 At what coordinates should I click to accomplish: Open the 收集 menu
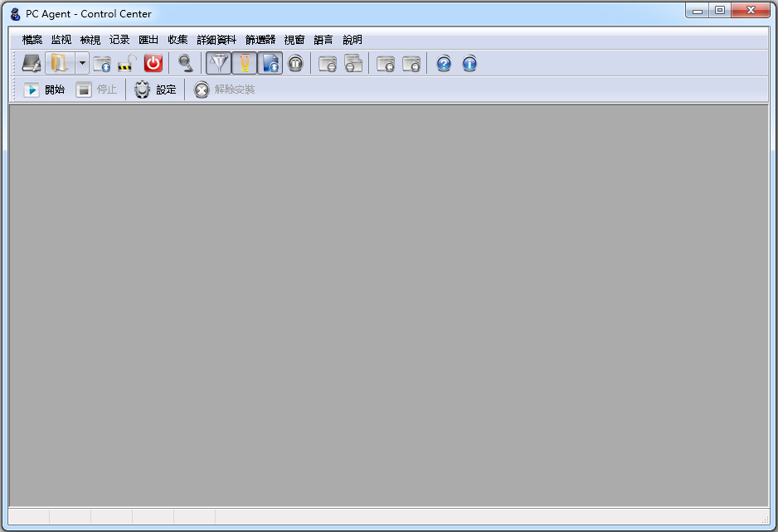coord(177,40)
